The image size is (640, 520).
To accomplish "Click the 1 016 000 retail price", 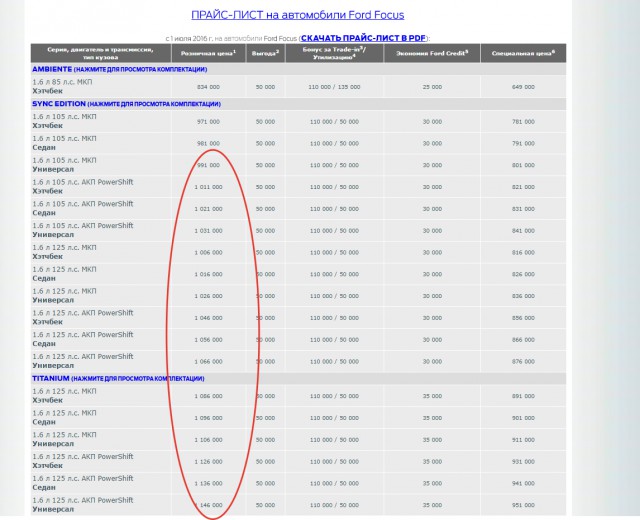I will click(208, 274).
